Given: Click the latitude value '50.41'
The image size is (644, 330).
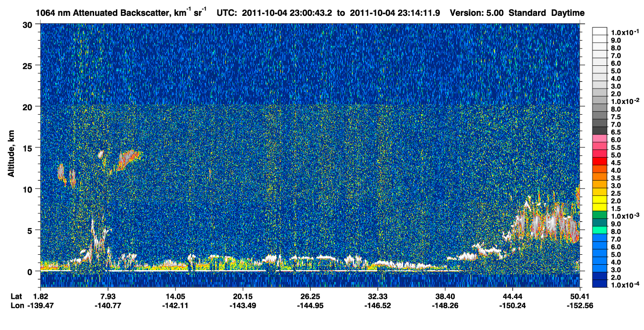Looking at the screenshot, I should point(580,296).
